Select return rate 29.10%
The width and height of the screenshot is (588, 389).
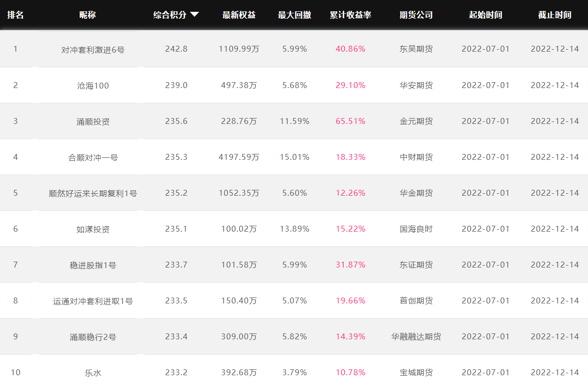350,85
